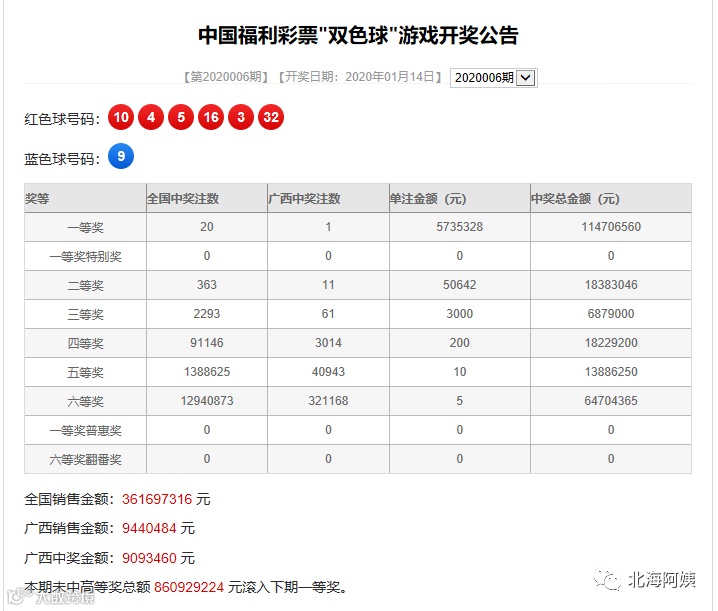The height and width of the screenshot is (611, 718).
Task: Select Guangxi sales amount 9440484
Action: [x=149, y=528]
